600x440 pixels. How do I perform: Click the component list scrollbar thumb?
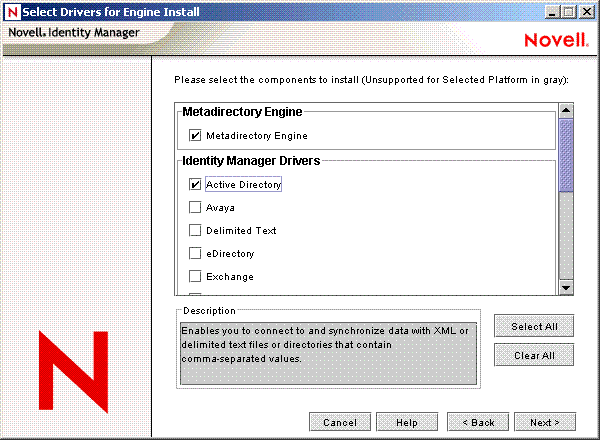[566, 155]
